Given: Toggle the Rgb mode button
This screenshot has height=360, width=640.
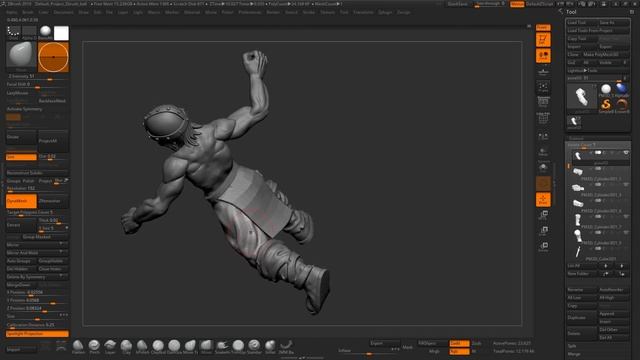Looking at the screenshot, I should pos(459,351).
